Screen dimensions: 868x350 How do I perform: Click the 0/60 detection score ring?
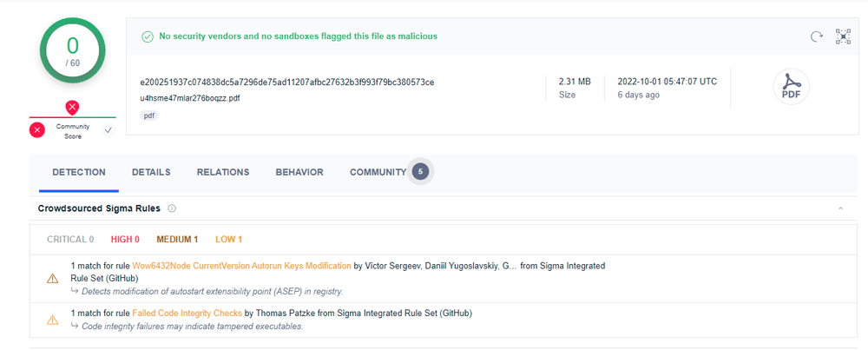[x=72, y=50]
